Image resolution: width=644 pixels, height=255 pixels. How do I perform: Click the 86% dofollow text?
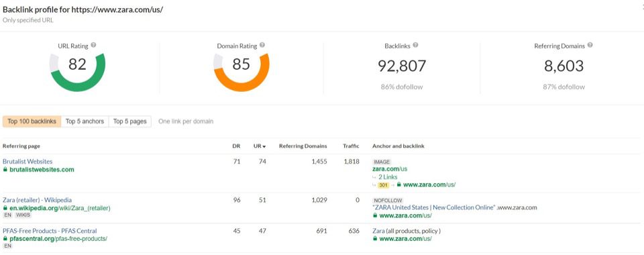401,87
